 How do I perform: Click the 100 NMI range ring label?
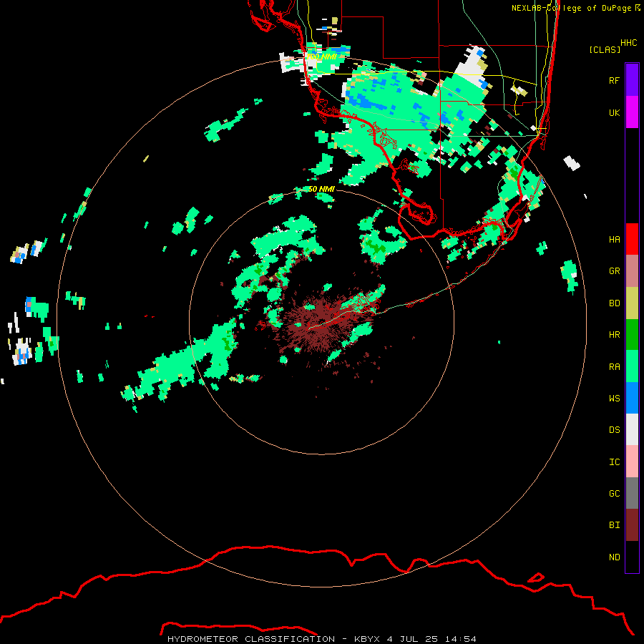321,57
